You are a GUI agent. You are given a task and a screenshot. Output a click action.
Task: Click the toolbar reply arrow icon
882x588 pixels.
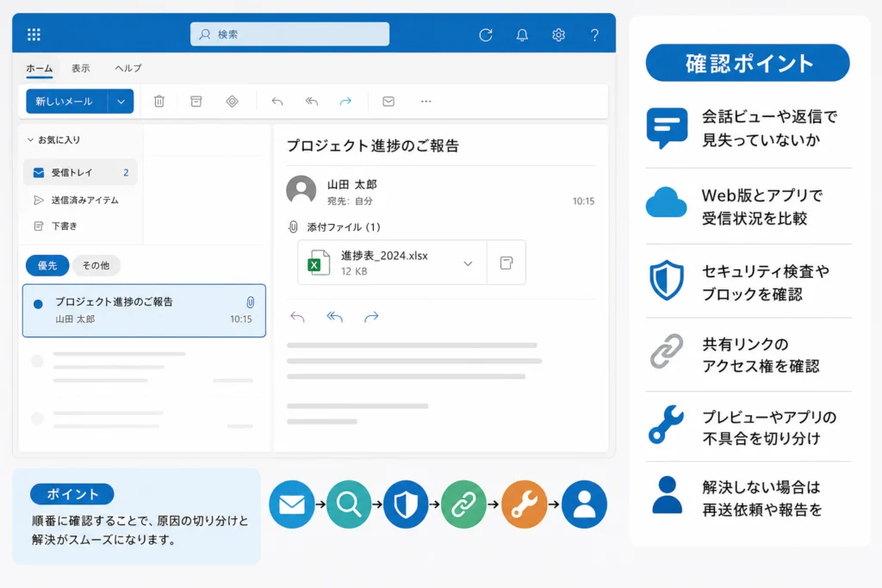tap(276, 102)
